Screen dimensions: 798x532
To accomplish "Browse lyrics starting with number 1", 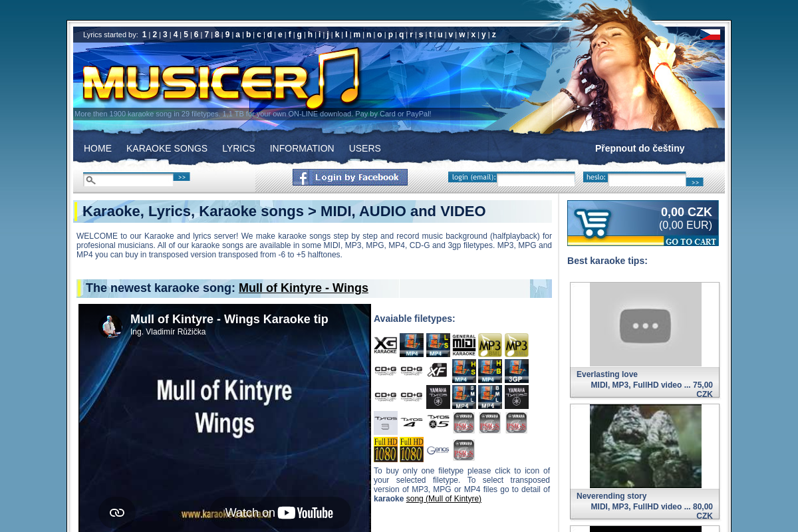I will click(144, 35).
